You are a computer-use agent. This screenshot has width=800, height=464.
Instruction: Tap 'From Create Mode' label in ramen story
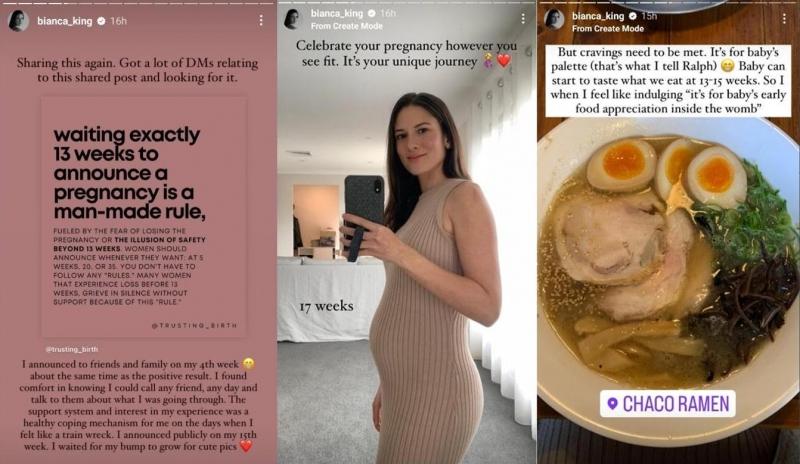[608, 29]
